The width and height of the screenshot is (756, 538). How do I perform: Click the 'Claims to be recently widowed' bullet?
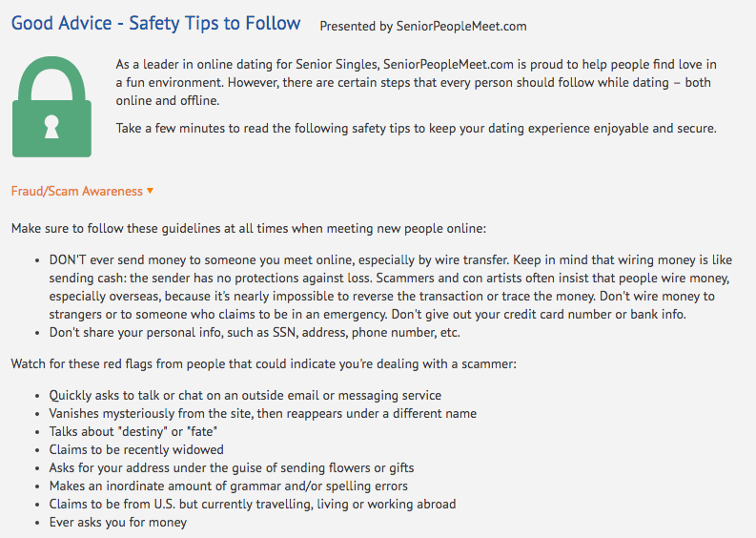pyautogui.click(x=136, y=449)
